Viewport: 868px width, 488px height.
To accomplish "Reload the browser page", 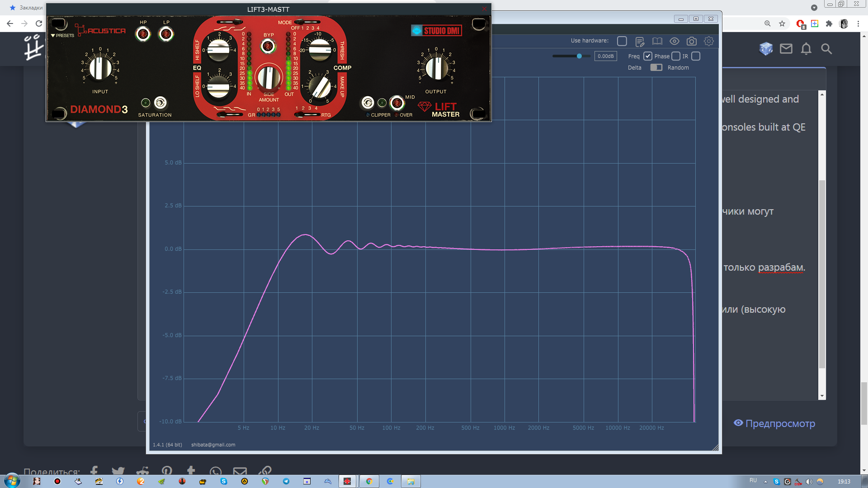I will tap(39, 23).
